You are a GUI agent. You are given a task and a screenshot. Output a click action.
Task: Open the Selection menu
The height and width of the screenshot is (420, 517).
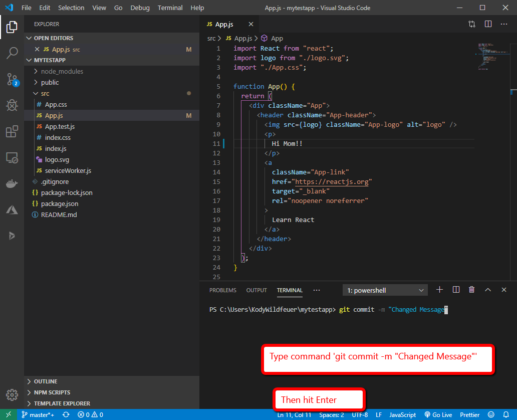coord(71,8)
